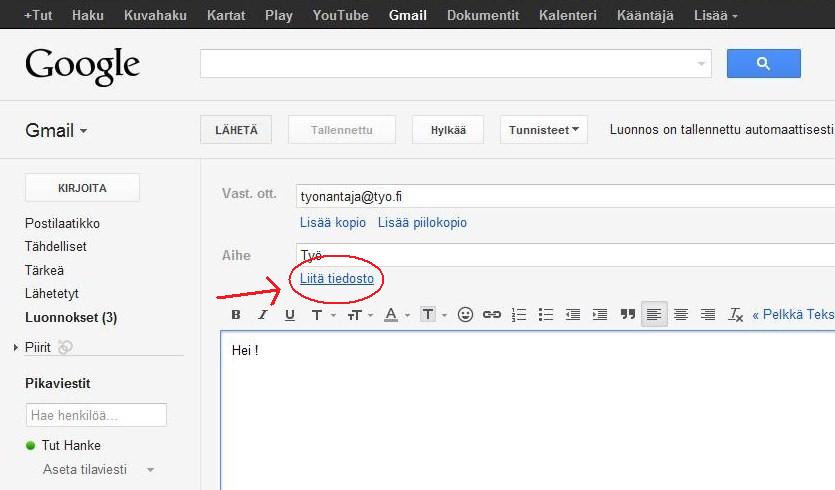Compose new mail with KIRJOITA
The height and width of the screenshot is (490, 835).
click(83, 188)
